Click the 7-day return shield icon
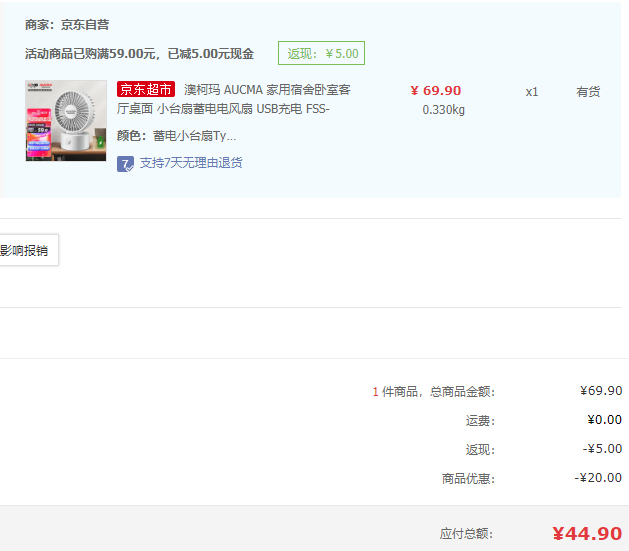The width and height of the screenshot is (629, 551). [x=125, y=164]
